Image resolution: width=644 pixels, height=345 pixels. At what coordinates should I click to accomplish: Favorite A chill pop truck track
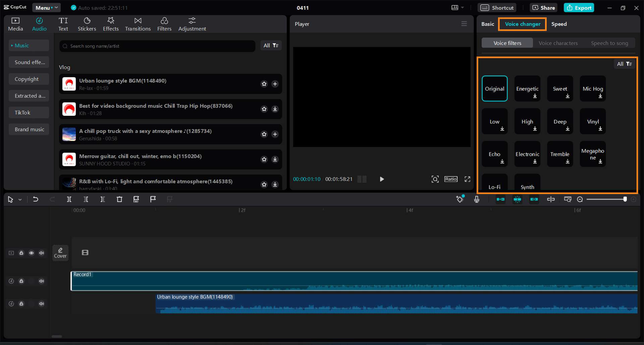pyautogui.click(x=264, y=134)
